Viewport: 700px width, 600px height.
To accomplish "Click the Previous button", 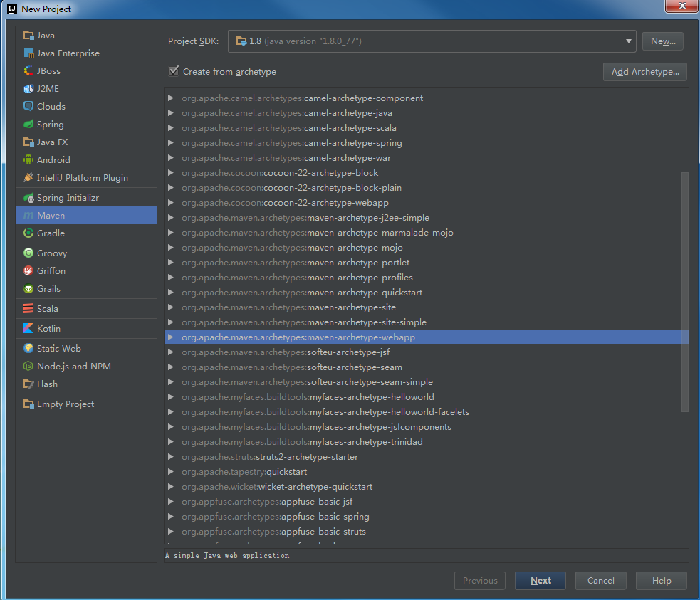I will pos(480,580).
